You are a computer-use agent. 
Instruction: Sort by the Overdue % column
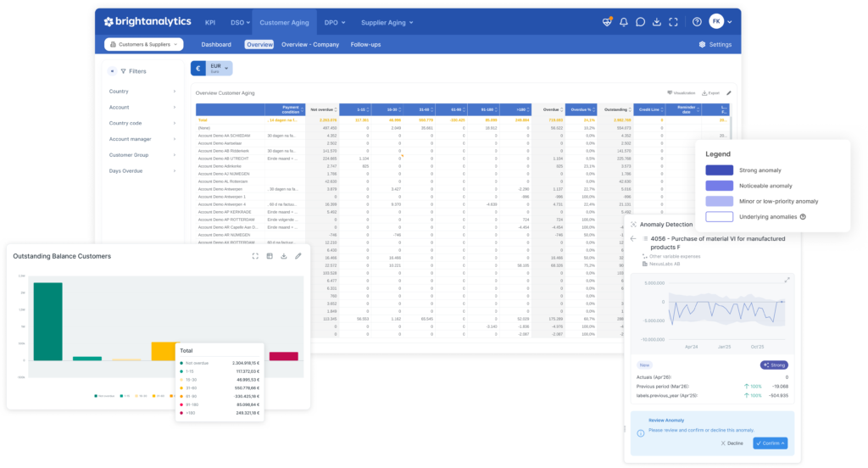point(581,109)
